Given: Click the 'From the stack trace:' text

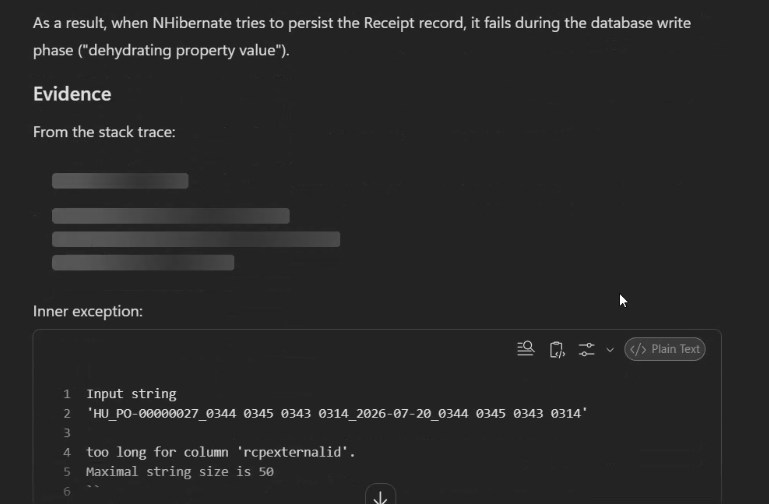Looking at the screenshot, I should 104,132.
